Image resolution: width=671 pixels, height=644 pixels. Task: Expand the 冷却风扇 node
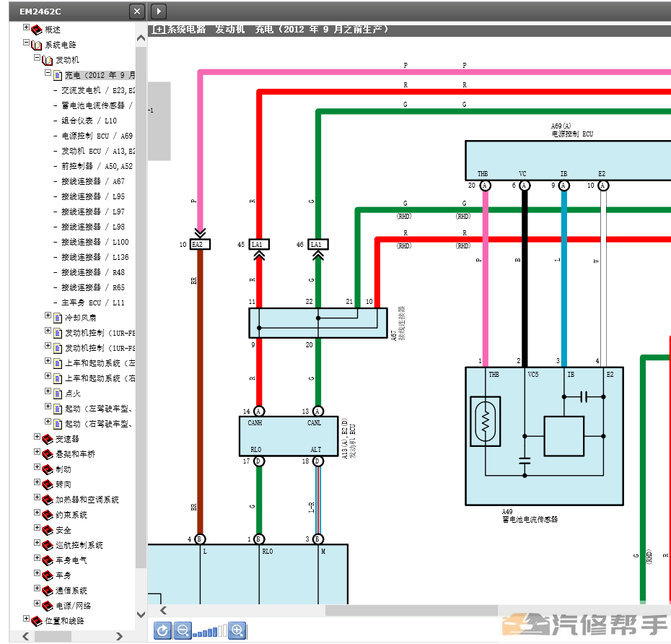tap(48, 316)
